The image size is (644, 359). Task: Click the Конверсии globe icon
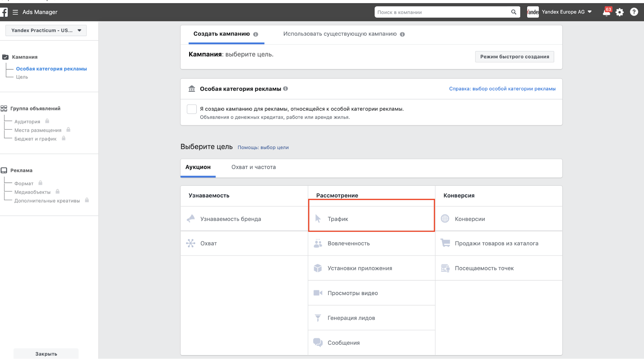pos(445,218)
